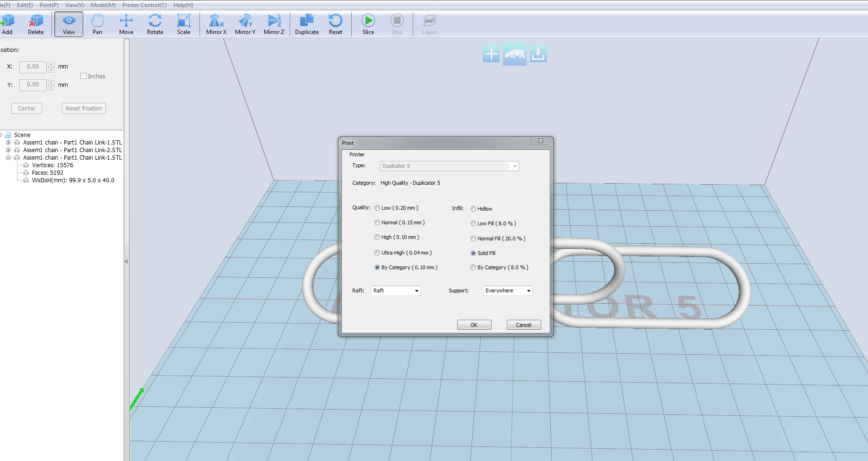Select Faces: 5192 tree entry

(x=47, y=173)
